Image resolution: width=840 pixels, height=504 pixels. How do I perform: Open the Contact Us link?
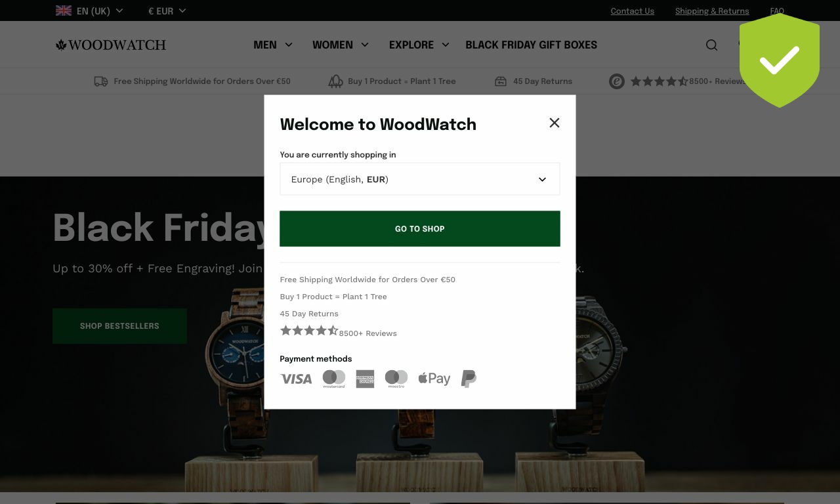pyautogui.click(x=633, y=10)
